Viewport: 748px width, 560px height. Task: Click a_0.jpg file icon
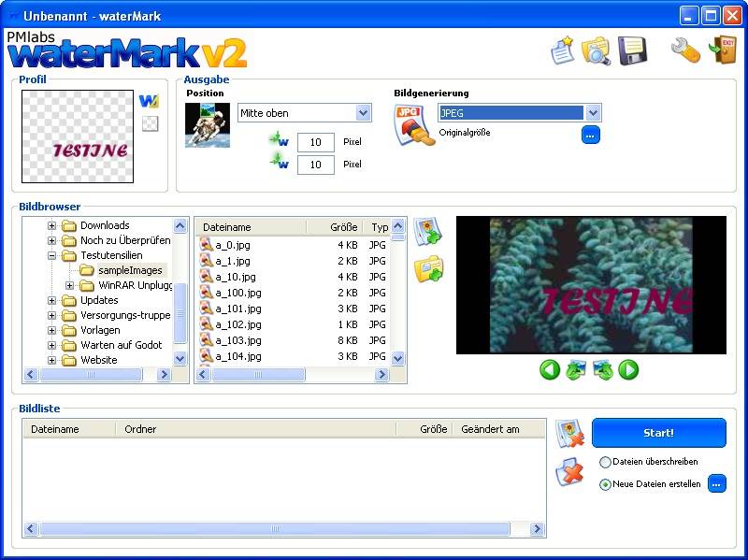pos(206,244)
